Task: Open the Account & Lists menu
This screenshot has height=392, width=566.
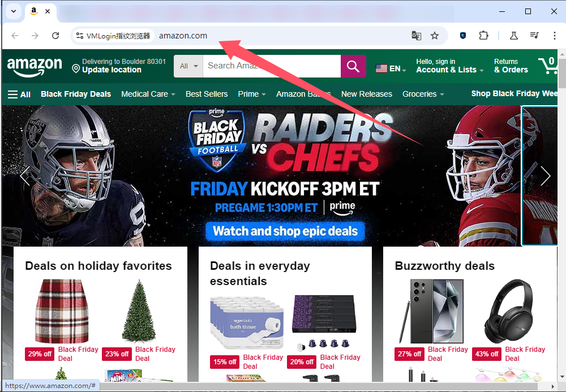Action: click(450, 66)
